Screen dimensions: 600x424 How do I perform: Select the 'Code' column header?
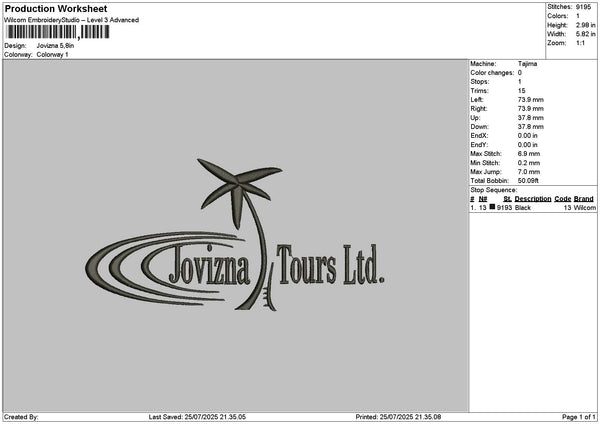coord(562,199)
